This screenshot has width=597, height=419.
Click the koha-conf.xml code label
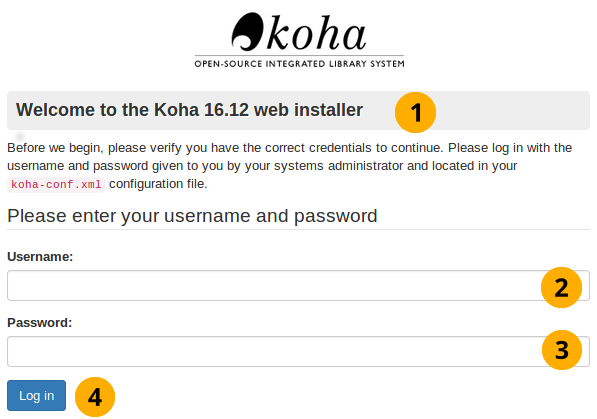[x=56, y=184]
